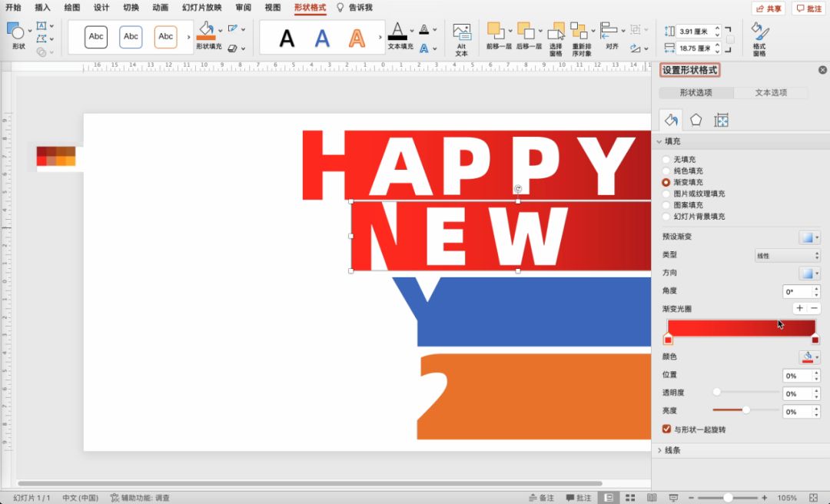The height and width of the screenshot is (504, 830).
Task: Remove gradient stop with minus button
Action: (814, 308)
